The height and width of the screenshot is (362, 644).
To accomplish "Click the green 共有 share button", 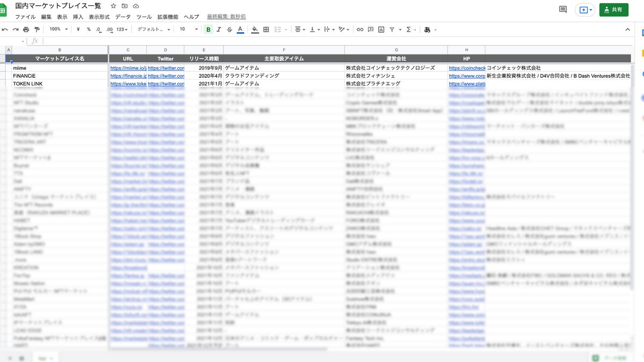I will click(613, 10).
